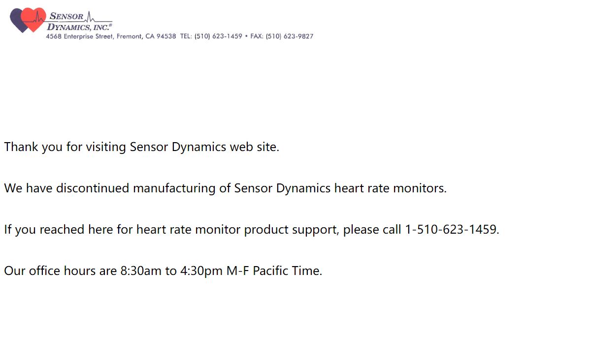Click the TEL (510) 623-1459 header number
Viewport: 591px width, 364px height.
point(211,36)
